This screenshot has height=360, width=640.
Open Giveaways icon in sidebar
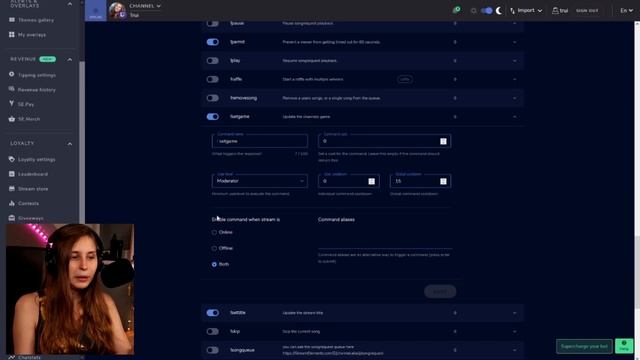pyautogui.click(x=11, y=218)
